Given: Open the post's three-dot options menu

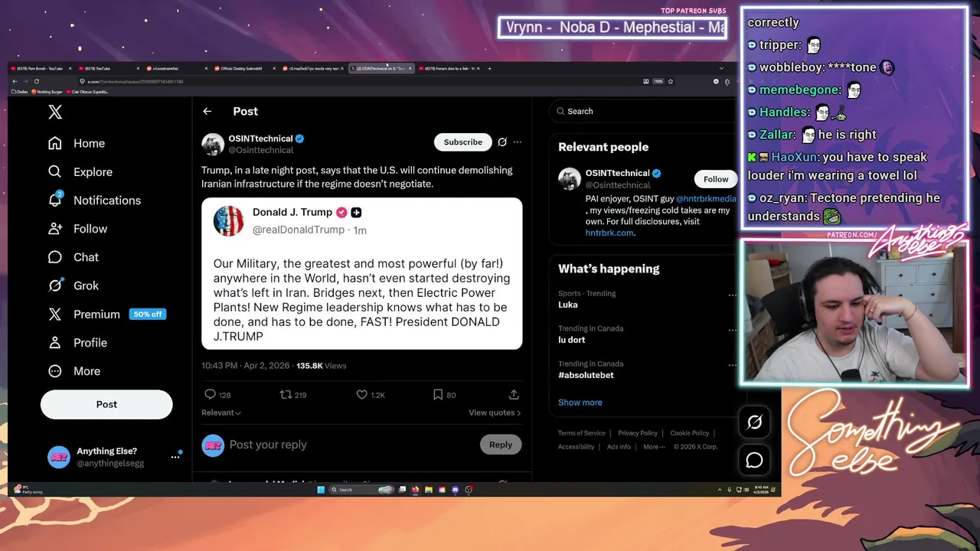Looking at the screenshot, I should [x=518, y=142].
